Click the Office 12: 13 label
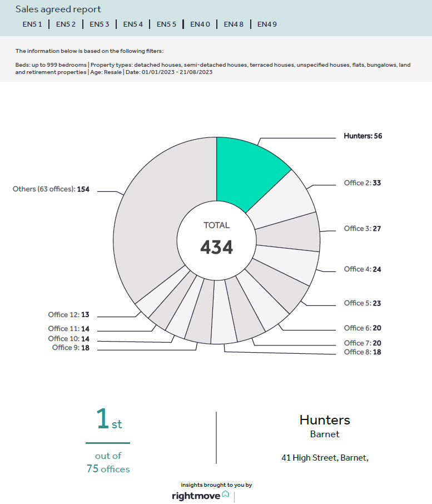This screenshot has height=504, width=432. 69,315
